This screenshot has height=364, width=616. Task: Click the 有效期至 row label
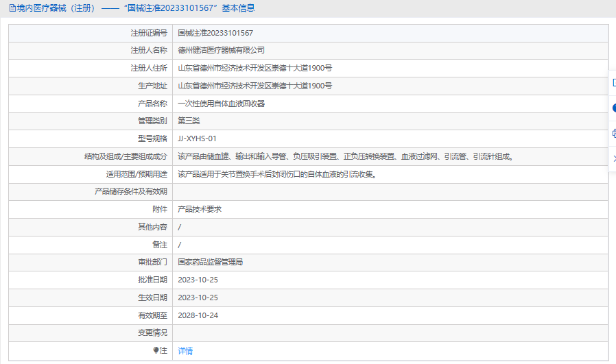tap(152, 315)
